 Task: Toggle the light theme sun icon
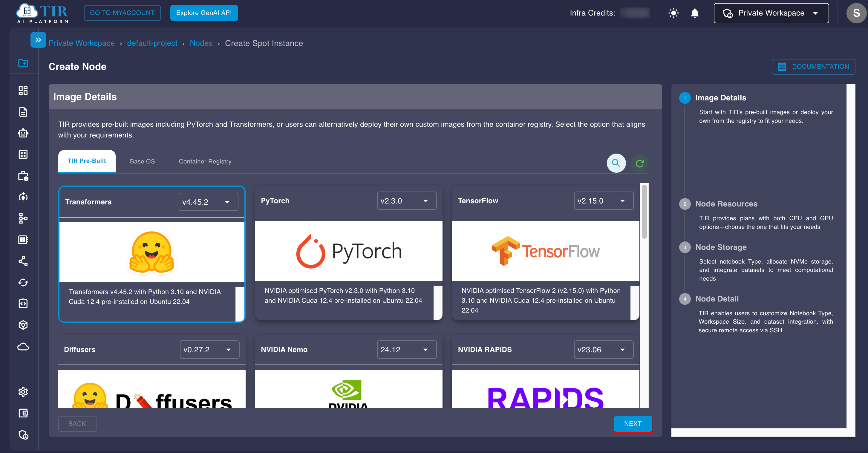(x=673, y=13)
